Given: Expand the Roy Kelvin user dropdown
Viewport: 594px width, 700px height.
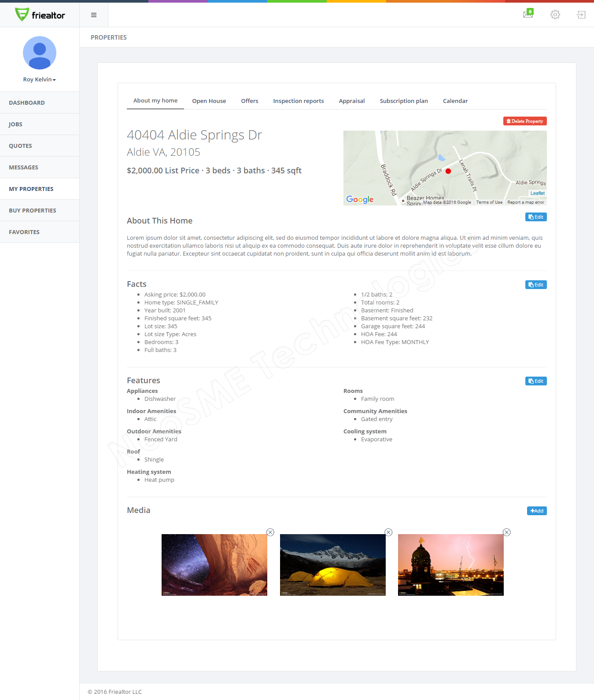Looking at the screenshot, I should click(40, 80).
